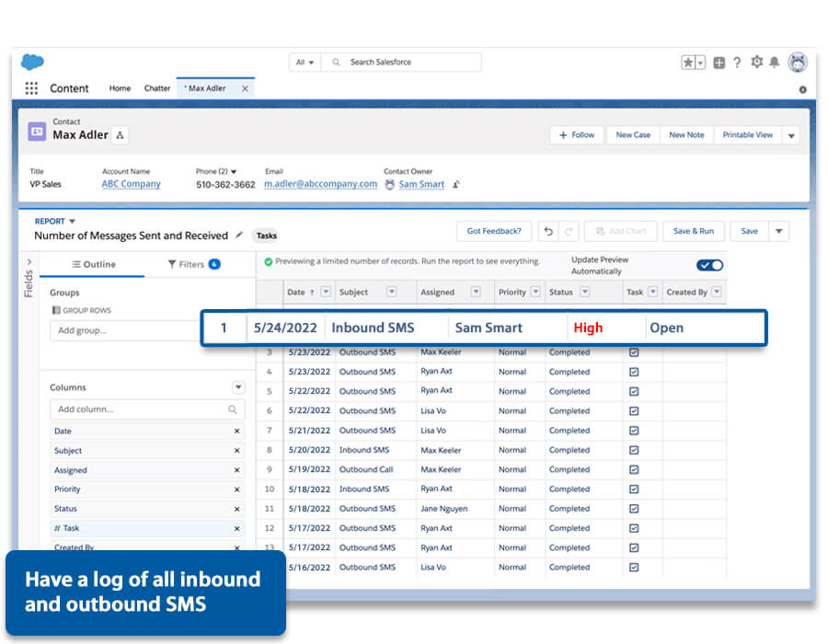Open Date column header dropdown
Viewport: 828px width, 644px height.
click(x=326, y=292)
